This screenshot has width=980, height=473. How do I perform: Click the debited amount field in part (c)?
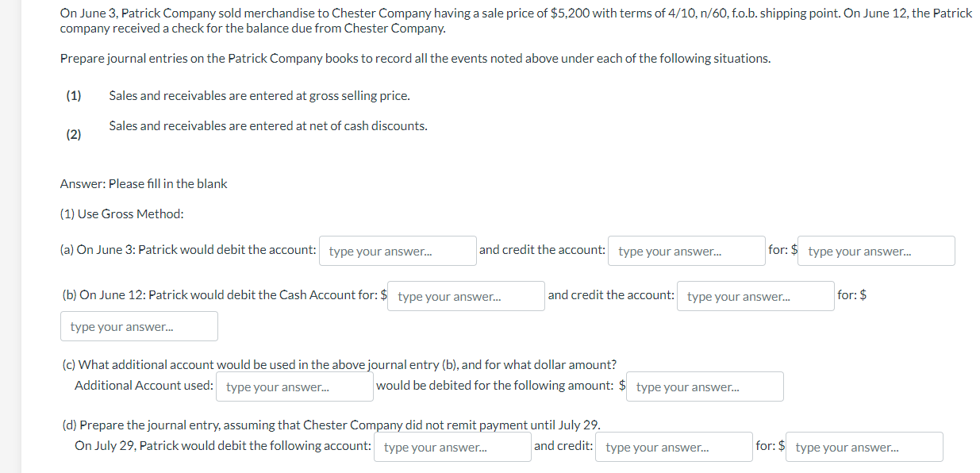[x=705, y=386]
